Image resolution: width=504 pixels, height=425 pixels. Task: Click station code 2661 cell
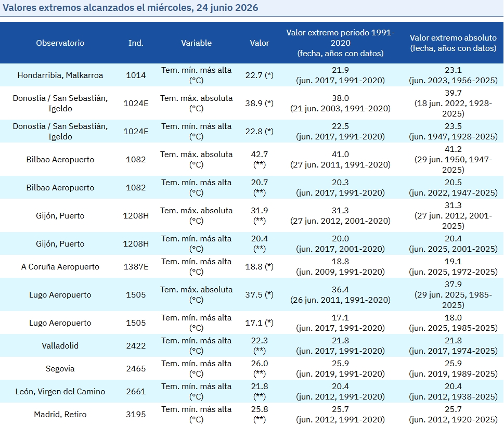pos(136,391)
